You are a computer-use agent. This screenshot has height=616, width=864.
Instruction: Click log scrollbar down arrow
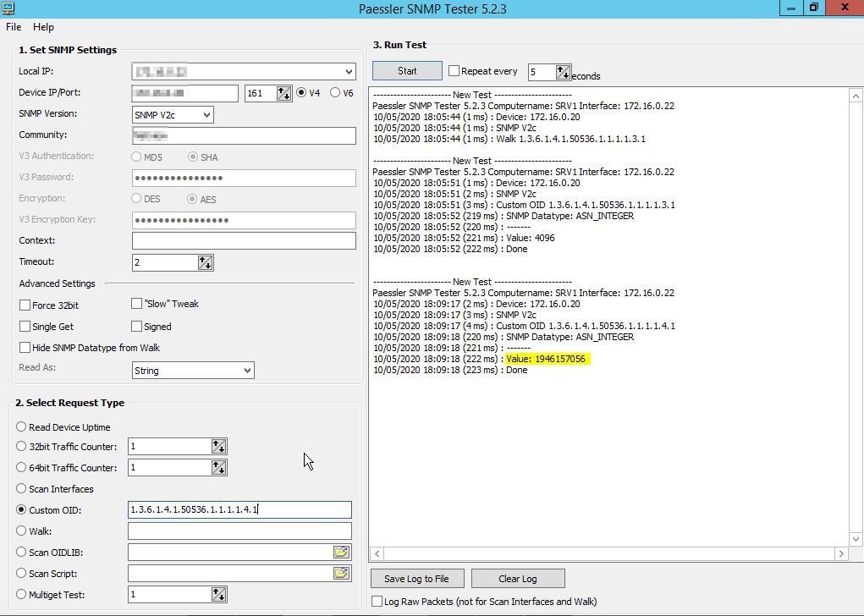coord(856,539)
